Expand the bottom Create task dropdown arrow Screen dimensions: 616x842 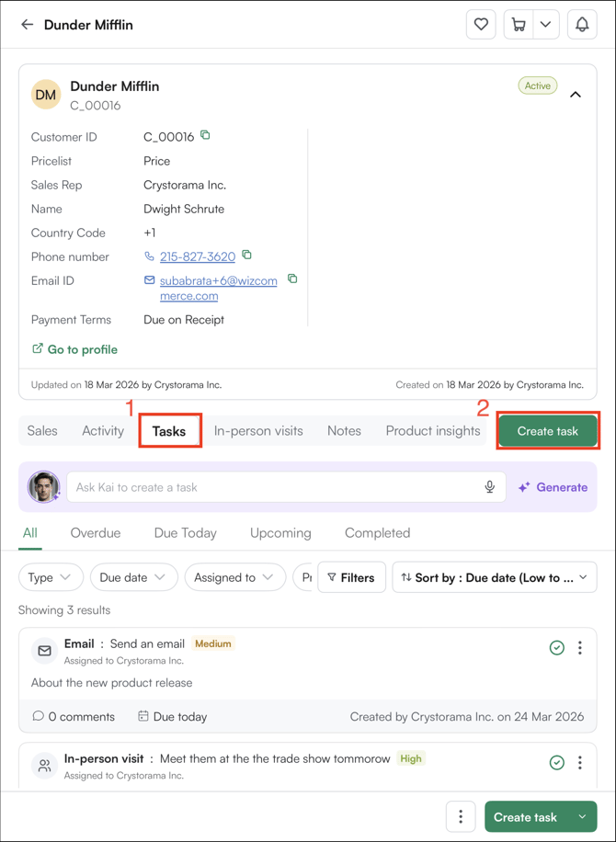pos(582,817)
